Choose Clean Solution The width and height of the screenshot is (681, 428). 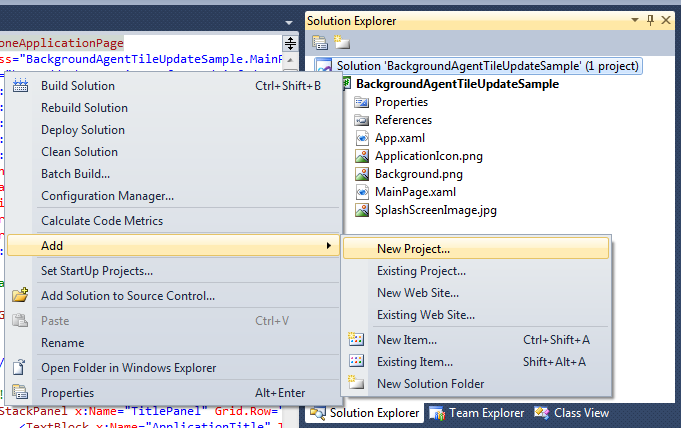(173, 152)
